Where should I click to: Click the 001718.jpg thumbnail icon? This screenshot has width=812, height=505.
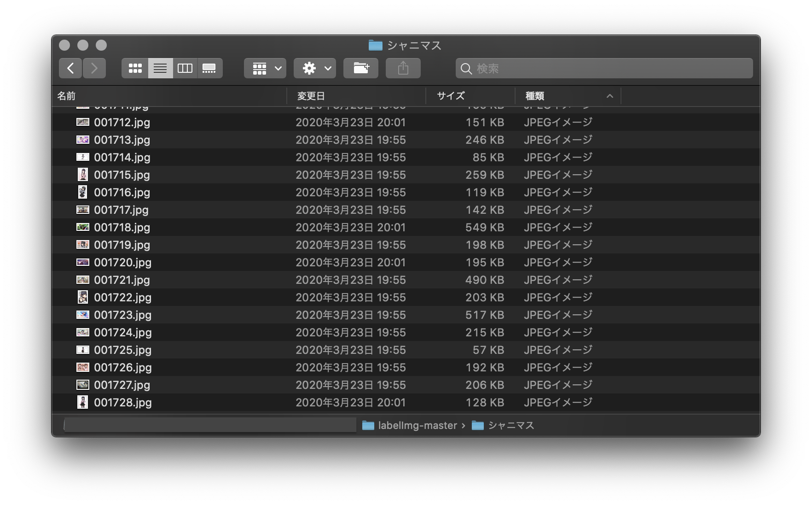pos(83,227)
